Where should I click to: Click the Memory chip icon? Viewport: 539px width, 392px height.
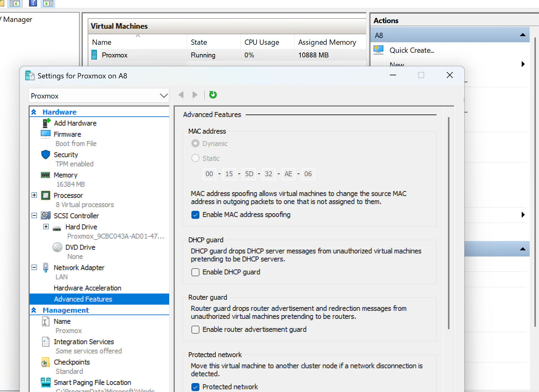coord(46,175)
